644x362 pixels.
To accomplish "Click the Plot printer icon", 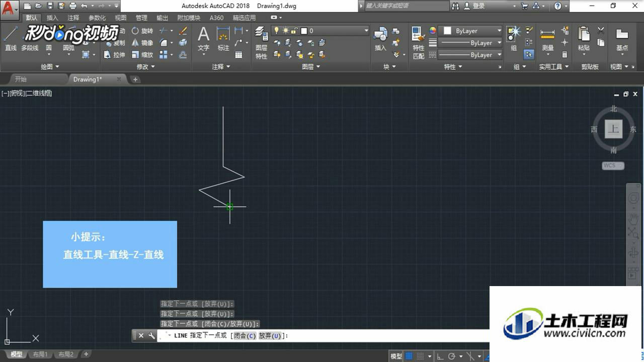I will [x=72, y=6].
